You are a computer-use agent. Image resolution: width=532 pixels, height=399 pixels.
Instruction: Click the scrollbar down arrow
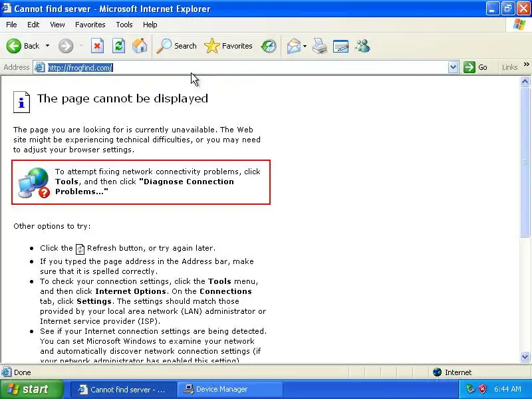pyautogui.click(x=525, y=356)
